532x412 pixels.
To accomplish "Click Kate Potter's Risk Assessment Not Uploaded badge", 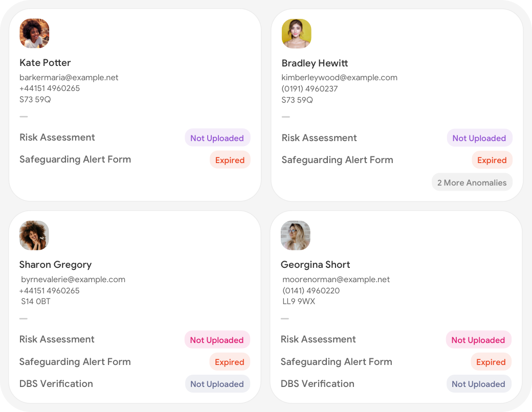I will (x=217, y=138).
